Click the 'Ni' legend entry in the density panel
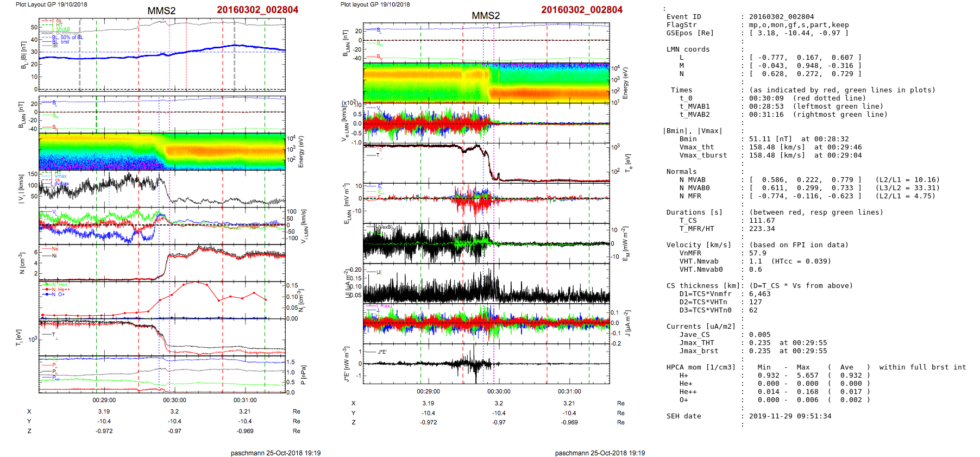 click(x=54, y=255)
